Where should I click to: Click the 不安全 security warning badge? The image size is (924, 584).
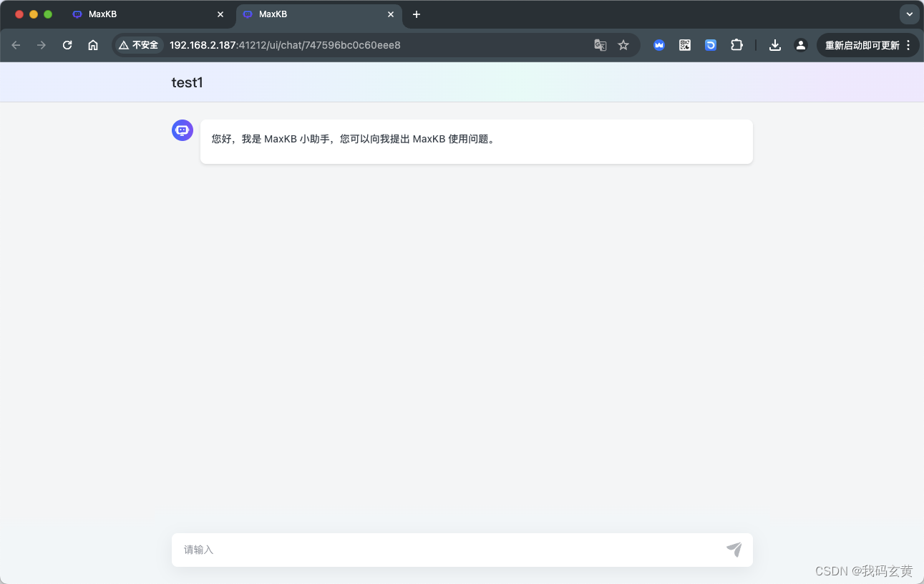[x=139, y=45]
